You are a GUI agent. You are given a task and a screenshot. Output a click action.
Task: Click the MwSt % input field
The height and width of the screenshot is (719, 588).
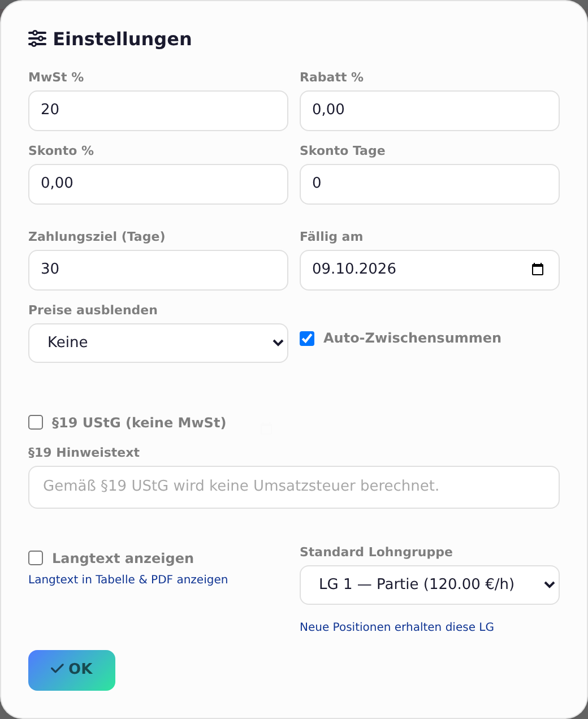158,111
